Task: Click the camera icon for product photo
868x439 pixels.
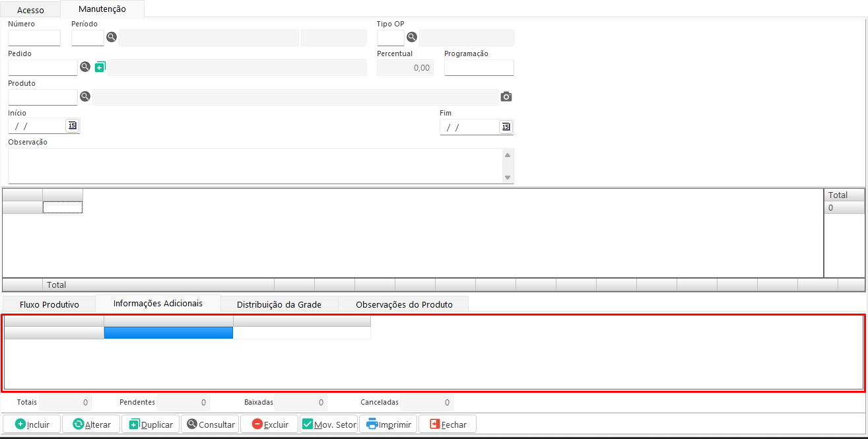Action: (506, 97)
